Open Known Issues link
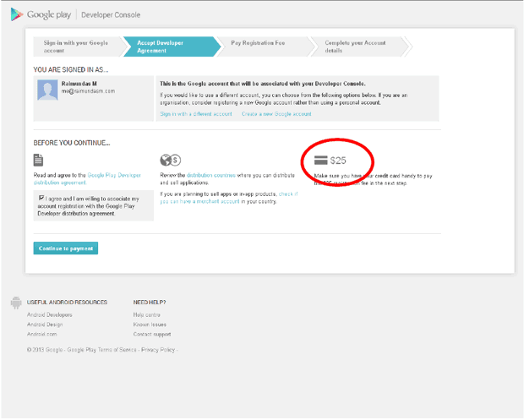 pos(150,325)
